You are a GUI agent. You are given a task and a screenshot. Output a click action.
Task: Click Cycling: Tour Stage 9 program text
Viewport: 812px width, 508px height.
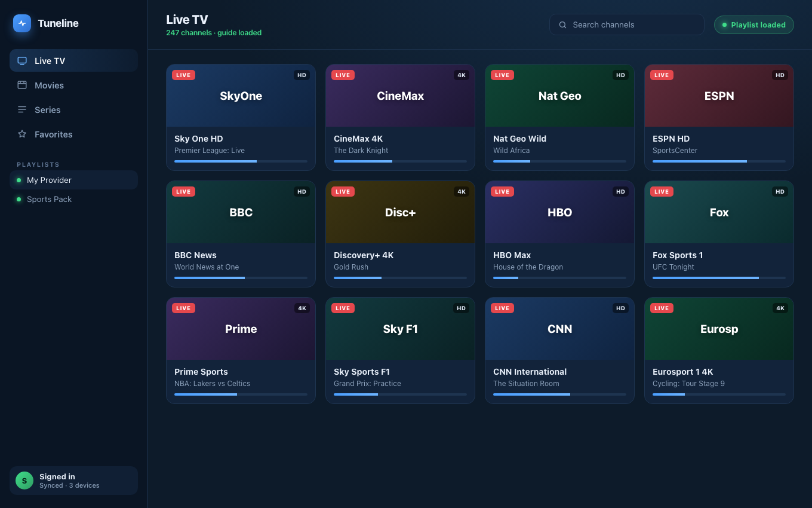688,384
